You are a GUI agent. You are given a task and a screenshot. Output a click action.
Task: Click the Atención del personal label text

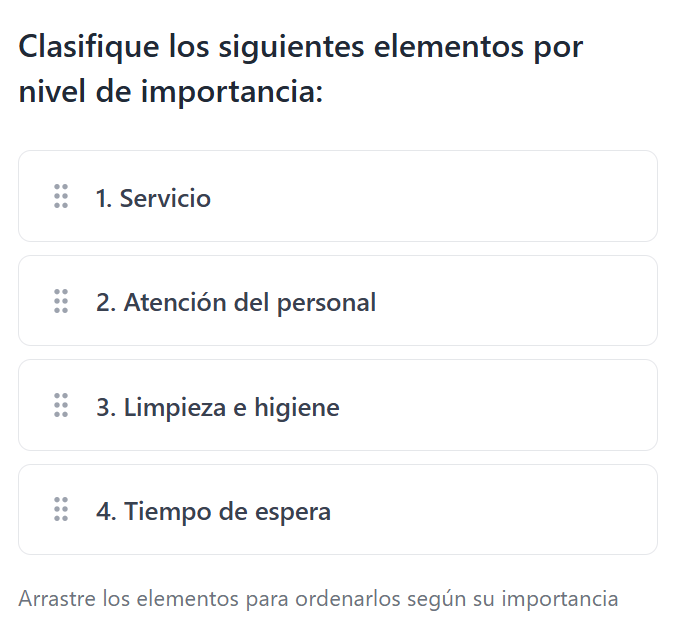250,302
